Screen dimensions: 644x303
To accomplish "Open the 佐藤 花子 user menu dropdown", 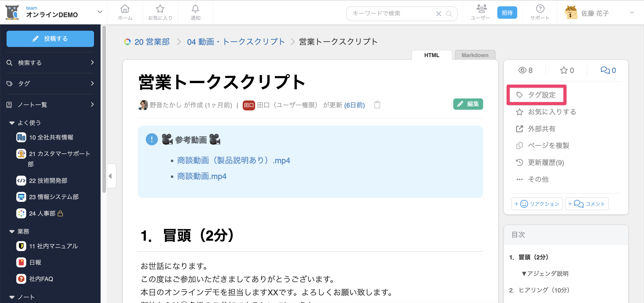I will tap(632, 12).
